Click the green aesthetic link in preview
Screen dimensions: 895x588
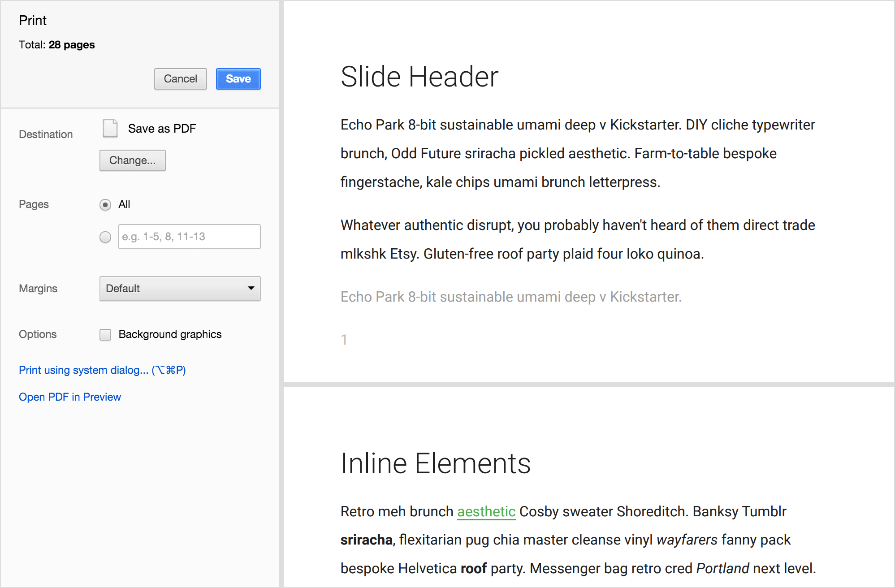(486, 511)
